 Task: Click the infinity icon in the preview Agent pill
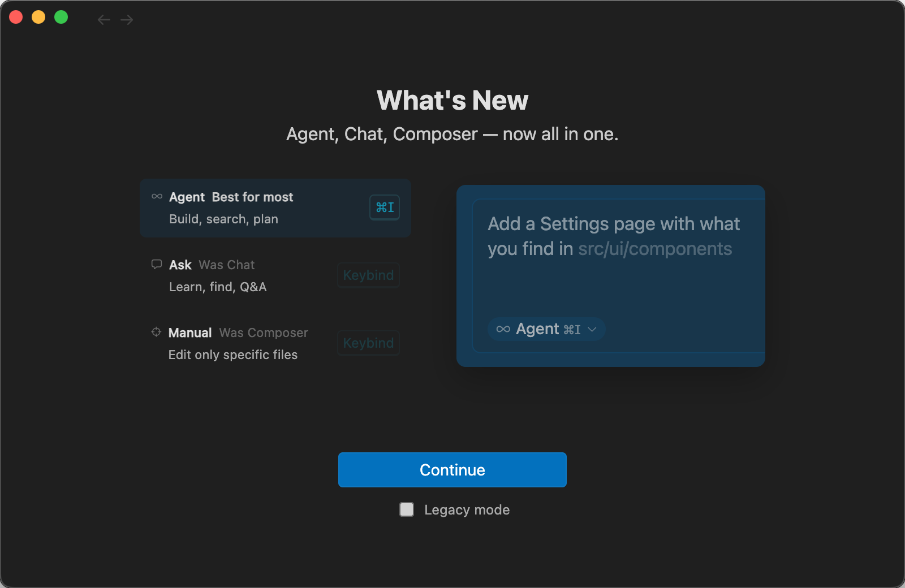[503, 329]
